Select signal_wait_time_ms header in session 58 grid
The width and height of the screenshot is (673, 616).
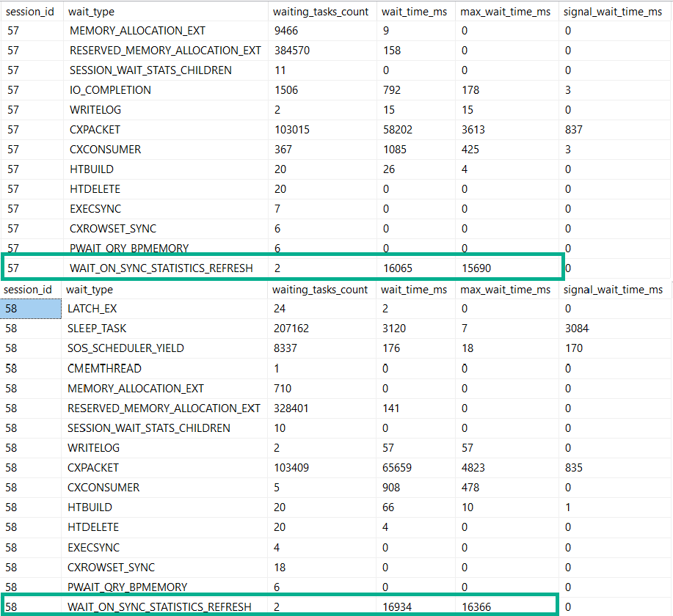click(613, 290)
